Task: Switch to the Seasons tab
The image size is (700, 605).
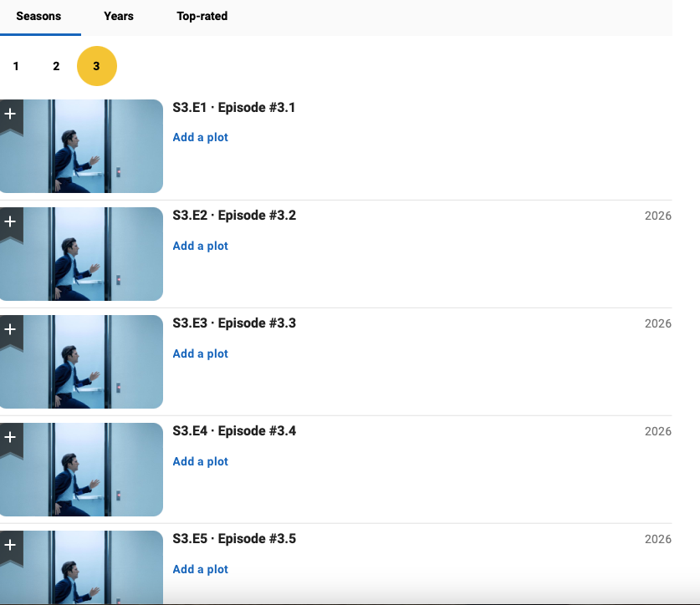Action: (38, 17)
